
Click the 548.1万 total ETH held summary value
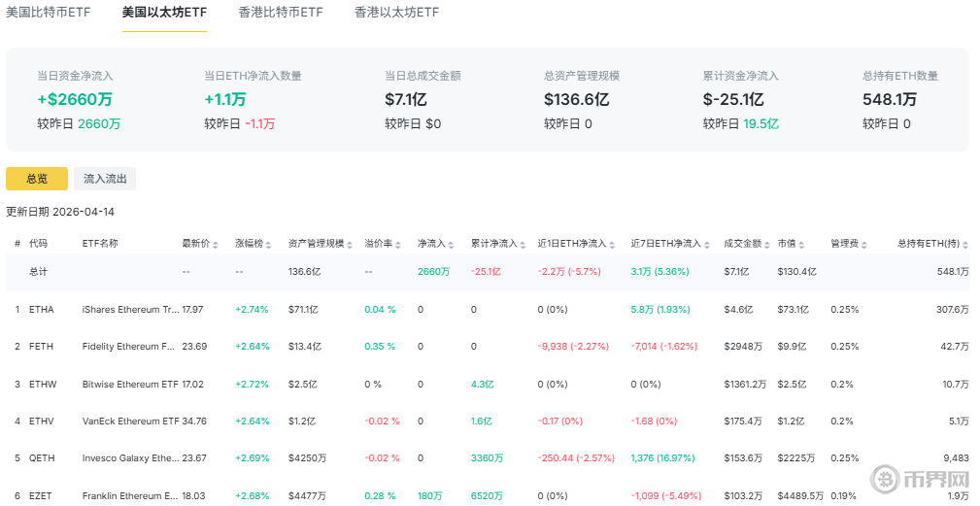click(890, 99)
